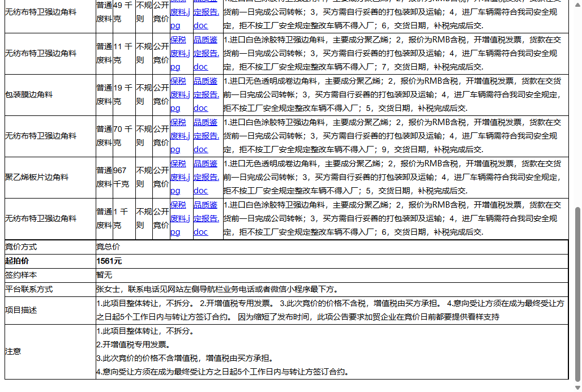Open 保税废料.jpg link in the 11千克 row
The width and height of the screenshot is (582, 392).
click(x=180, y=53)
